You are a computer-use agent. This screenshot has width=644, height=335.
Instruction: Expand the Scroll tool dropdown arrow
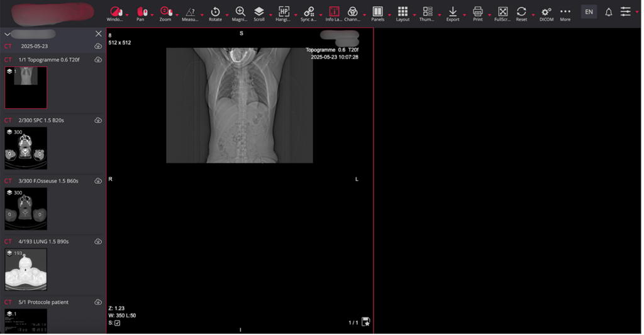tap(270, 15)
